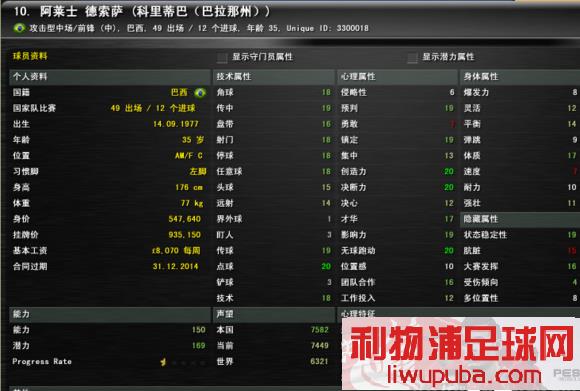Click the 能力 section header
The image size is (580, 391).
(x=110, y=314)
